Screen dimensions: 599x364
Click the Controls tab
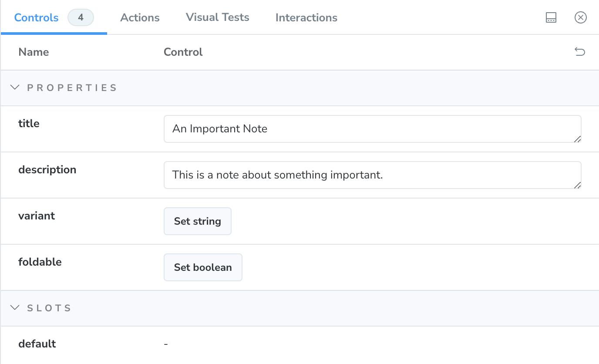(37, 18)
